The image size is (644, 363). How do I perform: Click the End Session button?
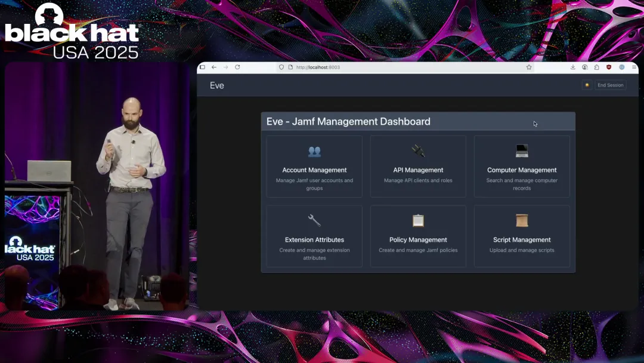pos(611,85)
